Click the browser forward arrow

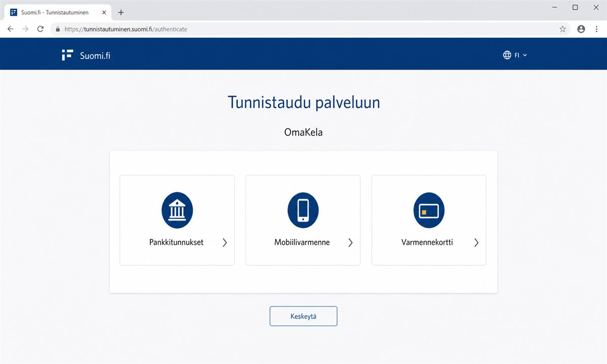[25, 29]
